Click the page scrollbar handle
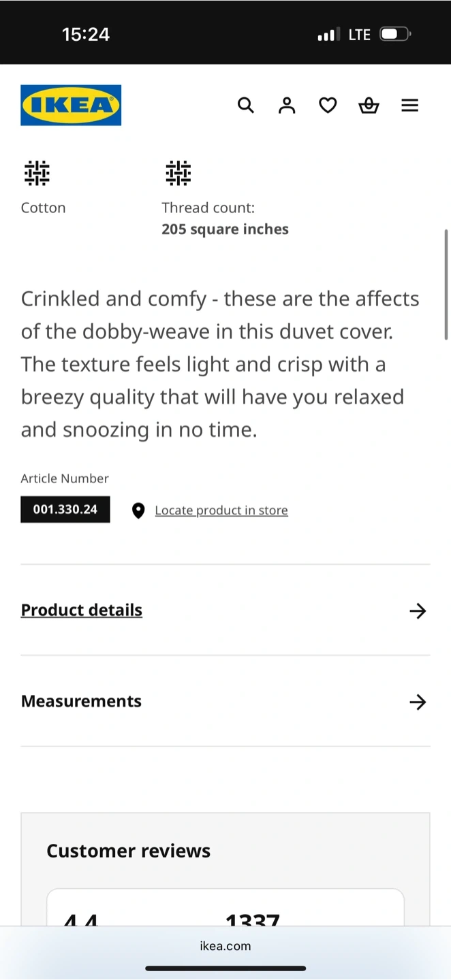The width and height of the screenshot is (451, 980). (446, 284)
